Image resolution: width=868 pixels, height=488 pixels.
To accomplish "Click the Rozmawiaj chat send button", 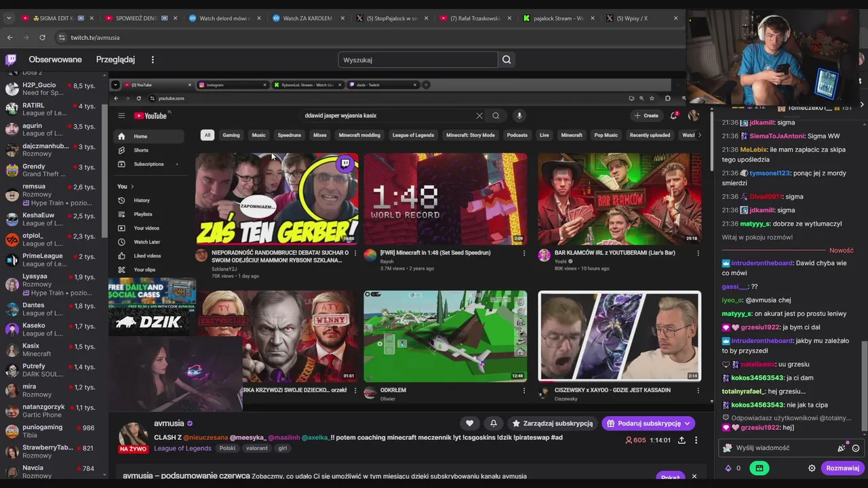I will [842, 468].
